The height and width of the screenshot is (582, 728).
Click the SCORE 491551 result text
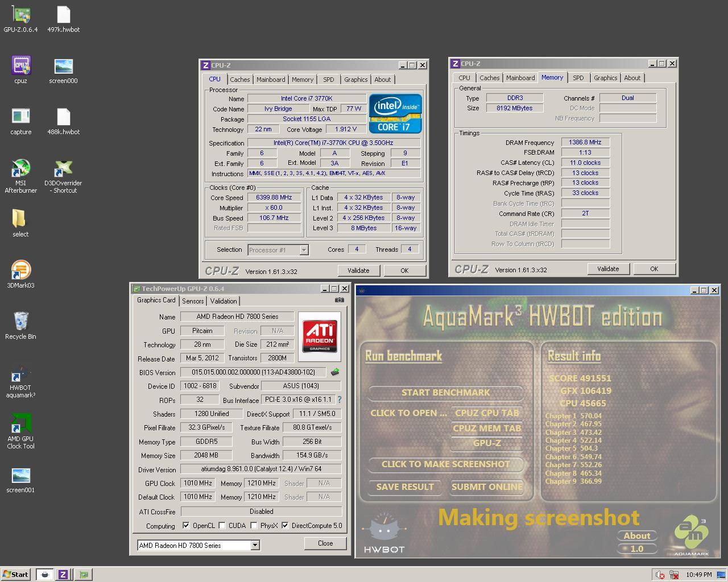[x=580, y=378]
